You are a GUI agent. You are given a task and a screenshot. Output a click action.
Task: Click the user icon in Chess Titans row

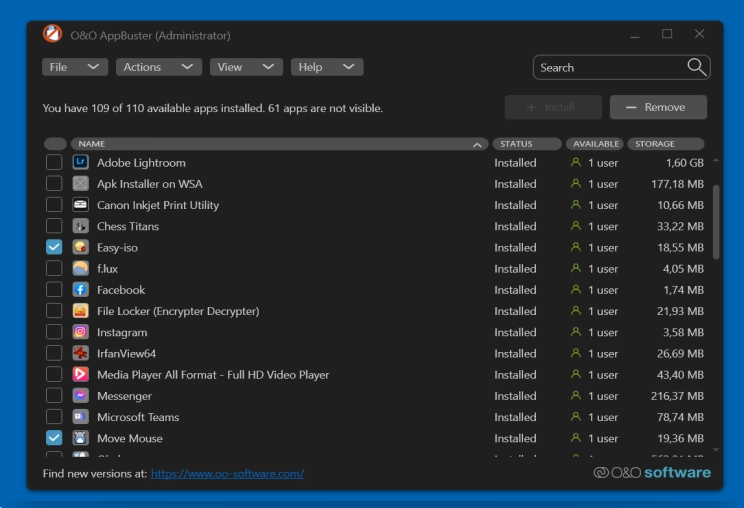[x=576, y=226]
